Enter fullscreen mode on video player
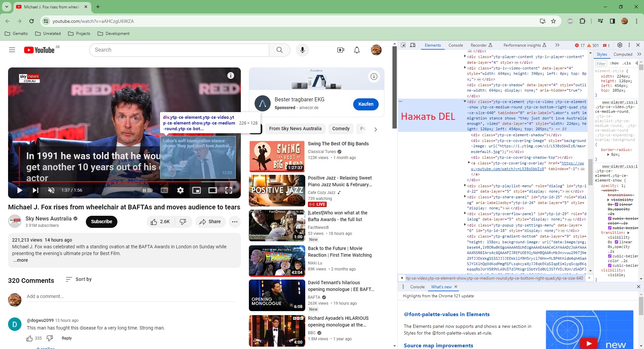 tap(229, 190)
